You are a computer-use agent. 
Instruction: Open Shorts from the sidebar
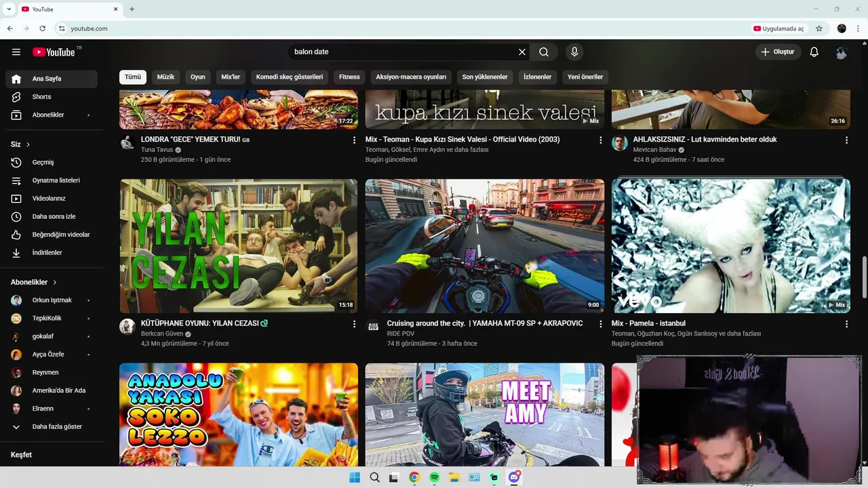click(52, 97)
